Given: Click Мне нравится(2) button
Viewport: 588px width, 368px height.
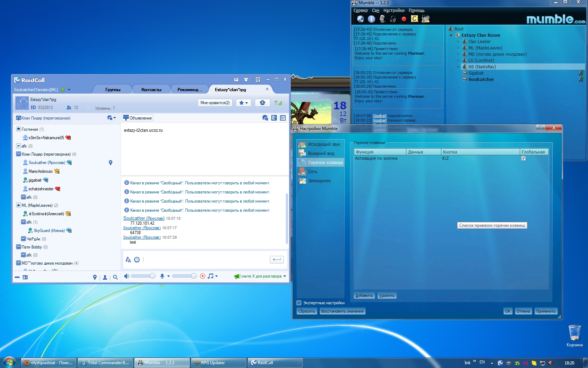Looking at the screenshot, I should click(x=215, y=103).
